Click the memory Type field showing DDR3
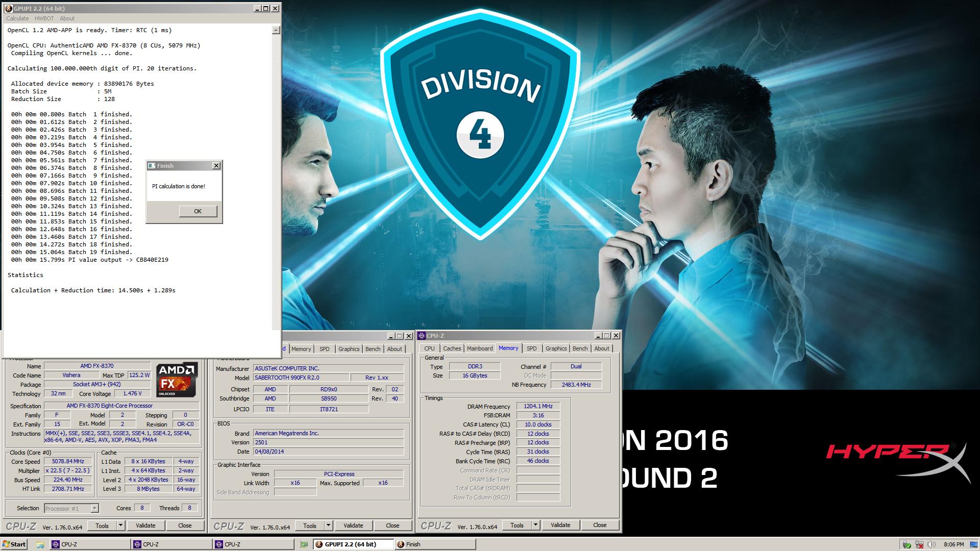 click(x=475, y=366)
